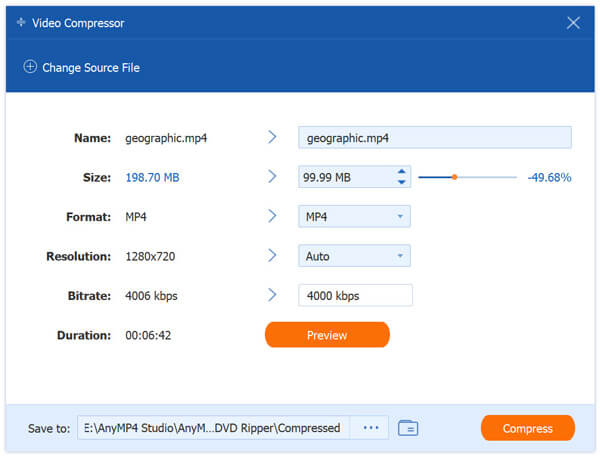Click the arrow chevron in the Resolution row
The height and width of the screenshot is (457, 600).
272,256
